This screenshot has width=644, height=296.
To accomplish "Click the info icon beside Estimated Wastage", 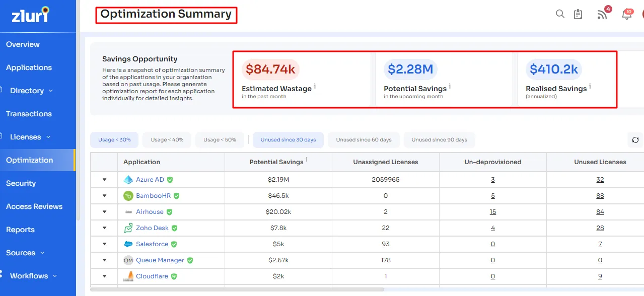I will tap(315, 86).
